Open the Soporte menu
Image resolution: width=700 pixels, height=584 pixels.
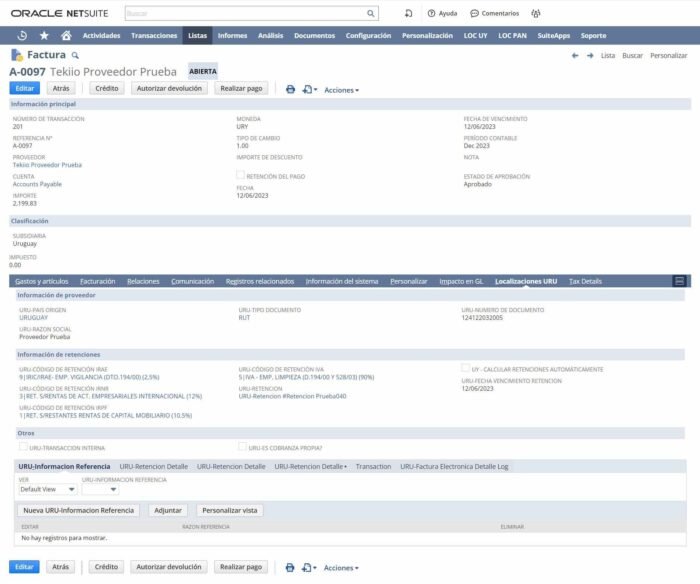pos(593,35)
